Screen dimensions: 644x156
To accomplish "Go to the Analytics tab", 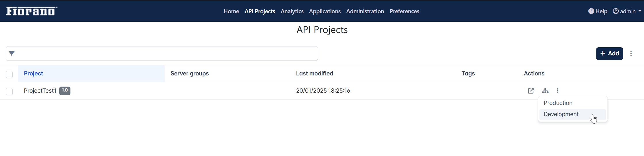I will point(292,11).
